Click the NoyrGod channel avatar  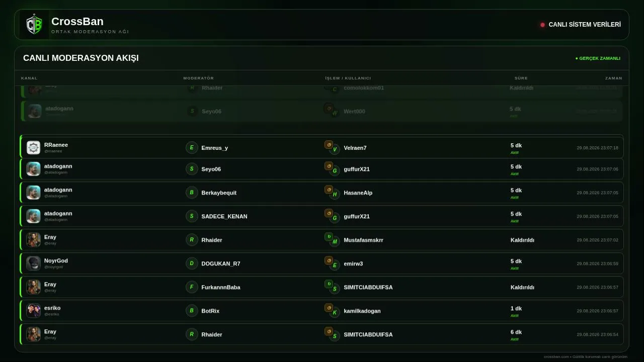pyautogui.click(x=33, y=263)
